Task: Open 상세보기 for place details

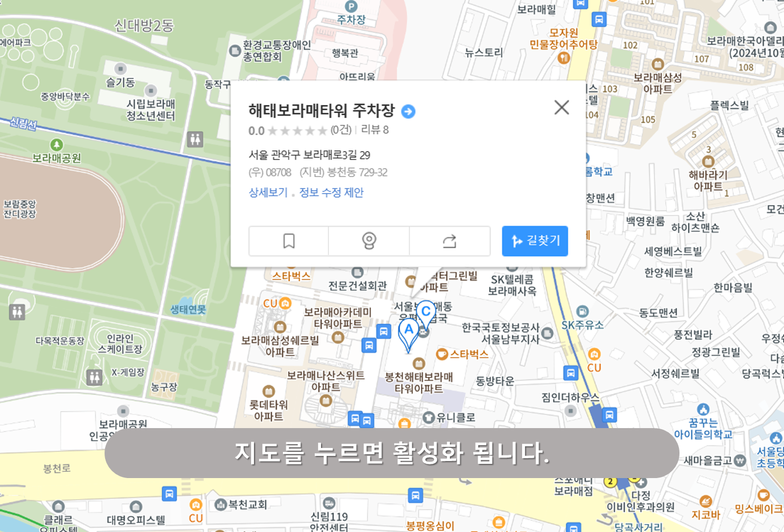Action: [x=268, y=192]
